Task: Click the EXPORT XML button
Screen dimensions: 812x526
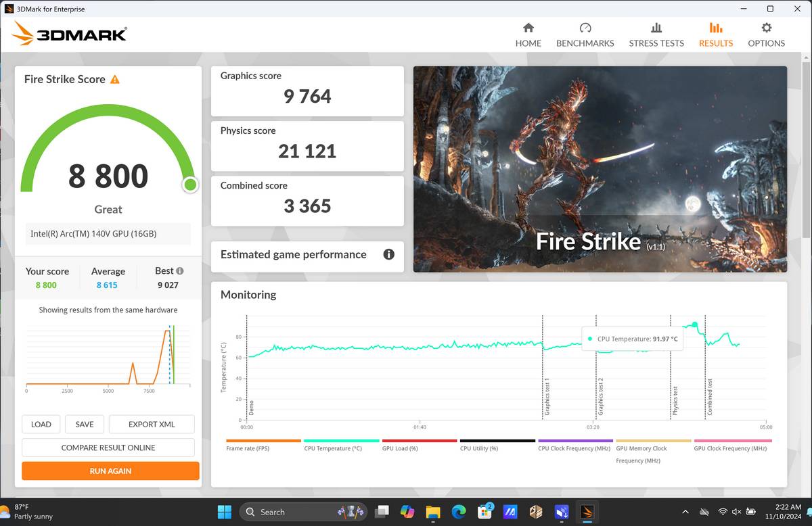Action: coord(152,425)
